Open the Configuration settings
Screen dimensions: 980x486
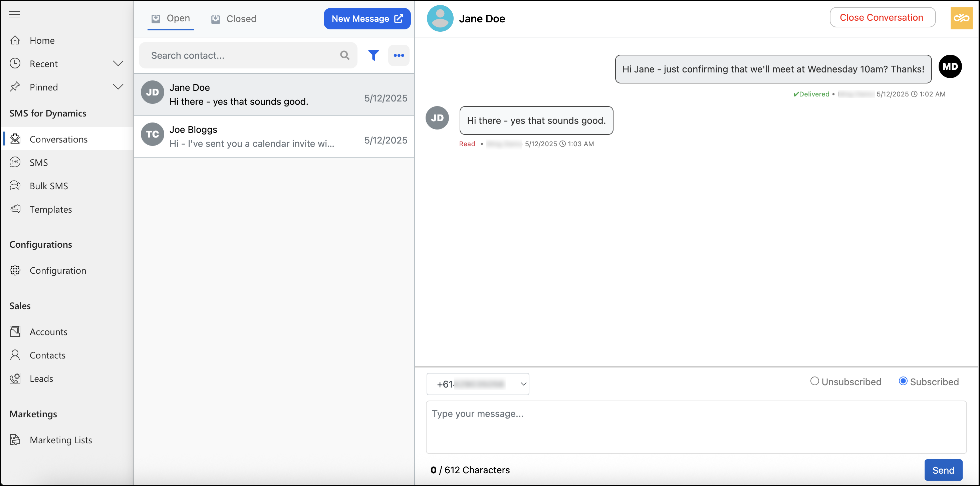[58, 270]
